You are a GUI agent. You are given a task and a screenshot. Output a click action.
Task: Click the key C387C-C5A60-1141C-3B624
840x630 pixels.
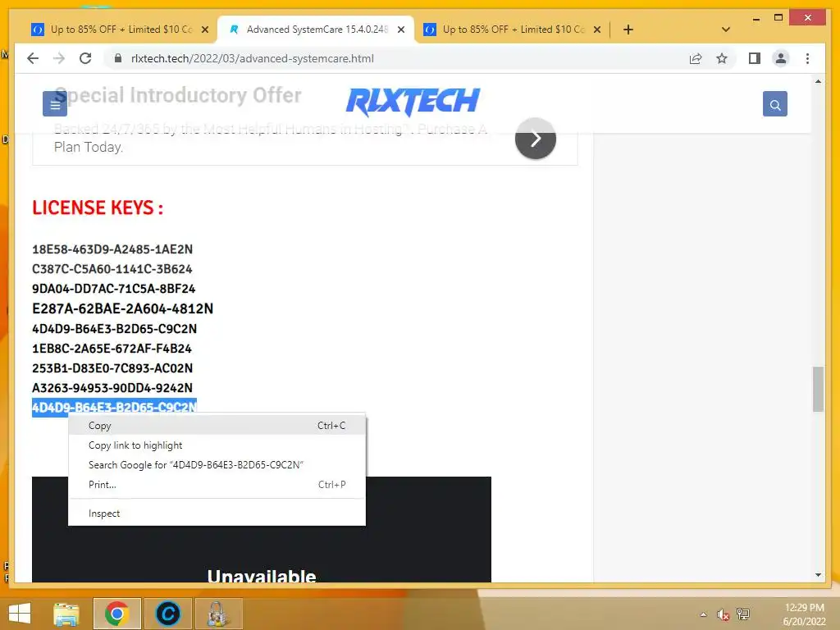pyautogui.click(x=112, y=269)
